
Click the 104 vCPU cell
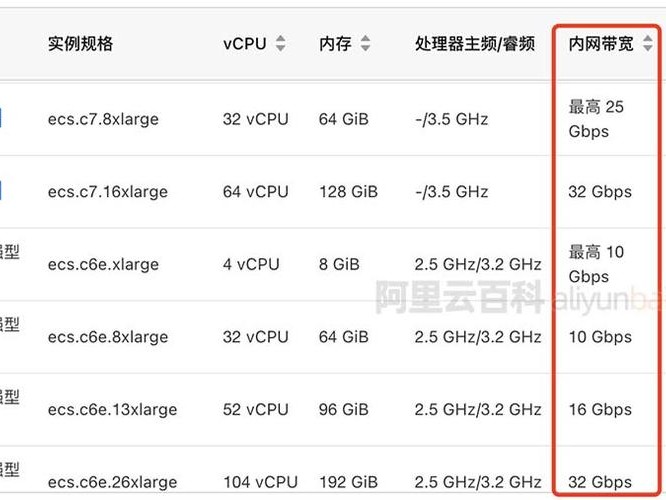point(260,482)
